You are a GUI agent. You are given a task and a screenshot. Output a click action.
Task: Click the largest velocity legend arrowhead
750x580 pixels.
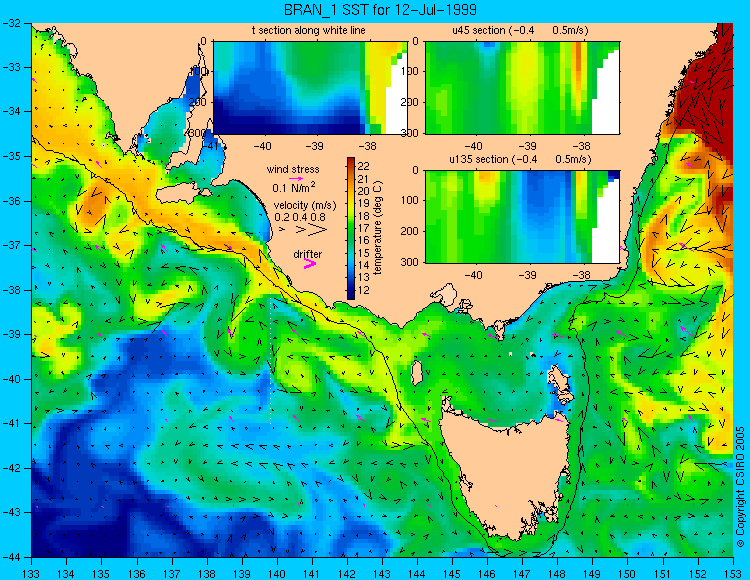pos(317,230)
